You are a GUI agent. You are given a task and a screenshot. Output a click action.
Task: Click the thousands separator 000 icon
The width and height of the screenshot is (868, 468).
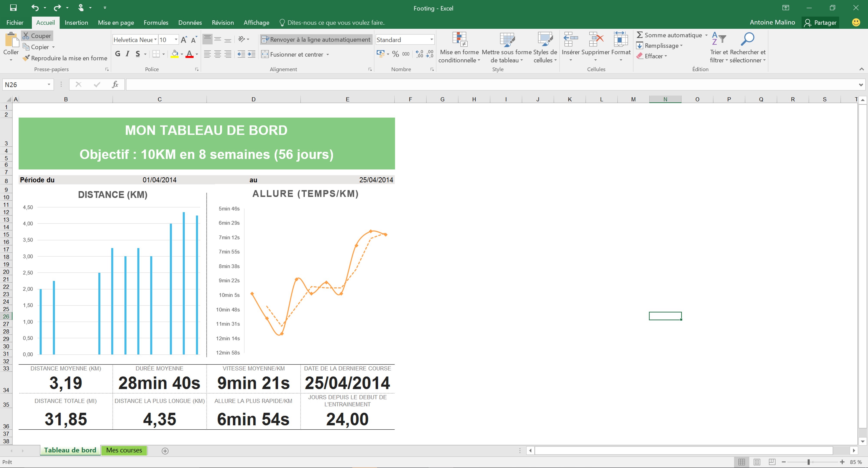tap(406, 54)
